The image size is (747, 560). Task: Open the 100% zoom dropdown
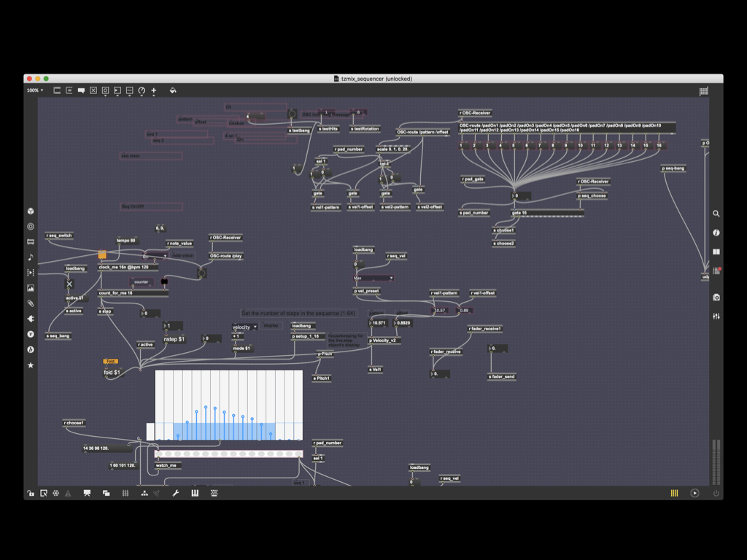pos(35,91)
